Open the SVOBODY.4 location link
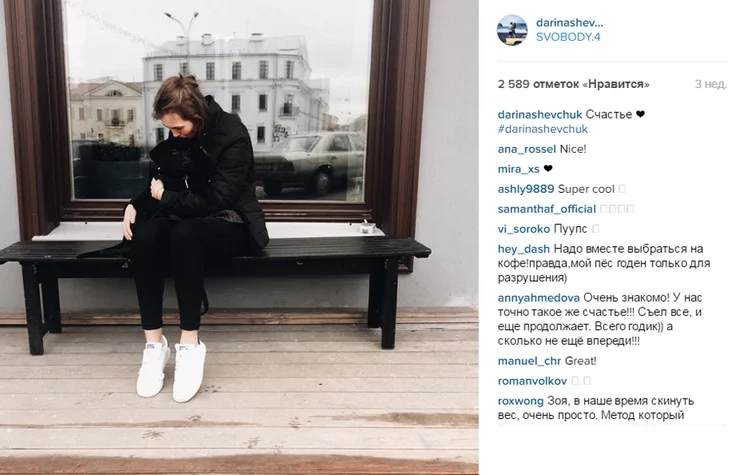This screenshot has height=475, width=732. 568,37
